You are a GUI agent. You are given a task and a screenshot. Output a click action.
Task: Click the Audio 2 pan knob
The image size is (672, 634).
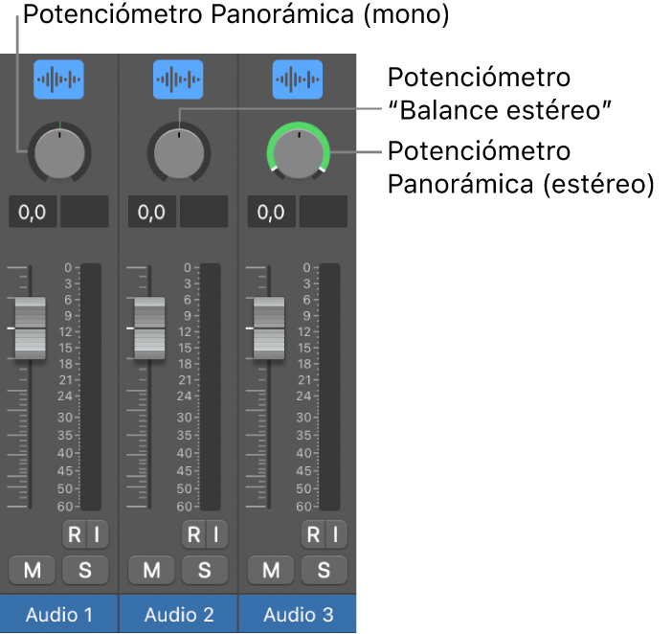click(x=178, y=153)
